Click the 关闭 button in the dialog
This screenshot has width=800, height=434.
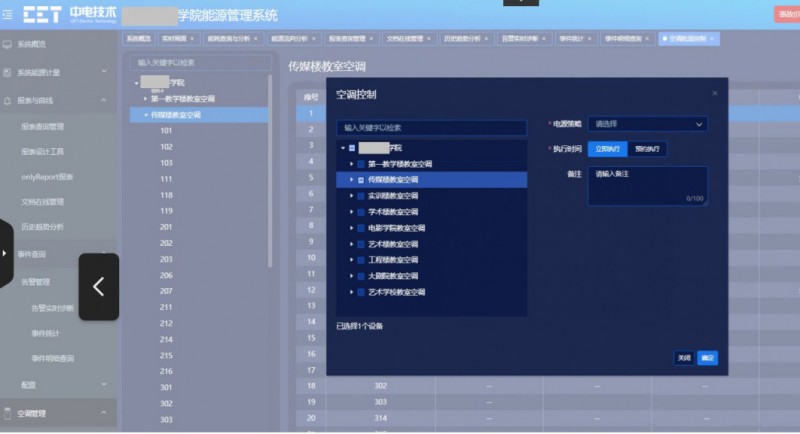(x=684, y=358)
